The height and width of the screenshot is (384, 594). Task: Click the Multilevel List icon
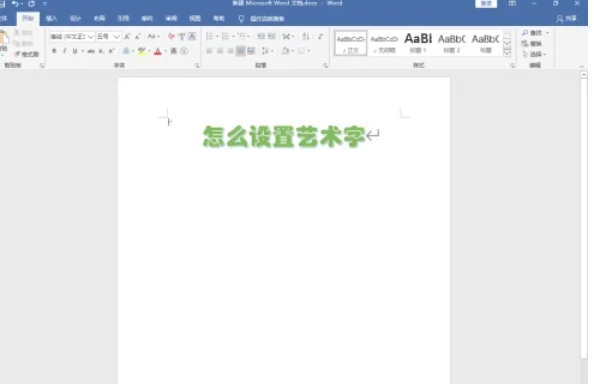click(242, 36)
